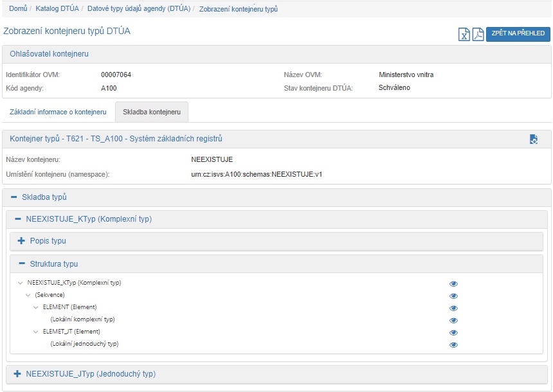Expand the Popis typu section
The image size is (553, 392).
click(21, 241)
